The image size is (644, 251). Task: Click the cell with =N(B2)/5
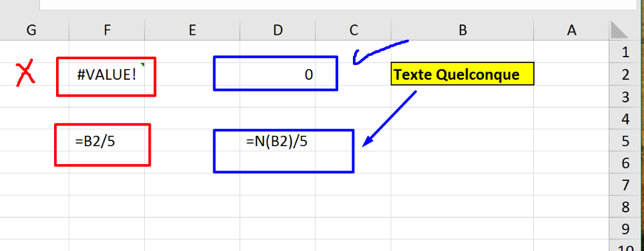point(278,141)
